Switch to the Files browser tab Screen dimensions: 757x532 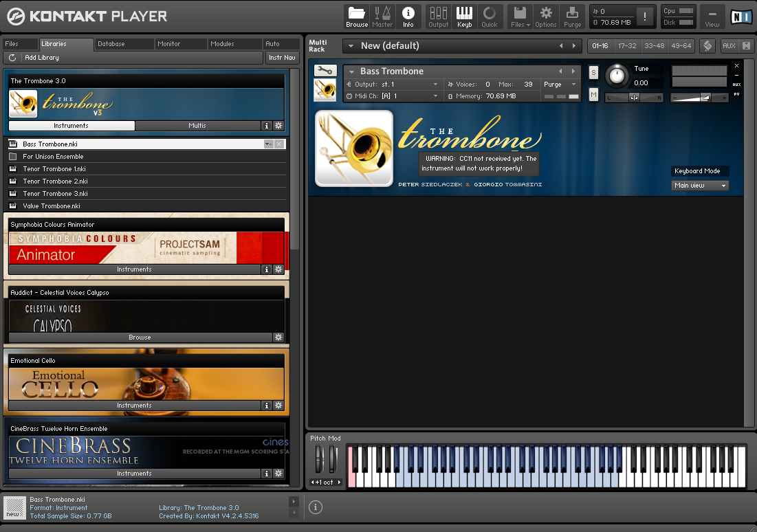coord(20,44)
